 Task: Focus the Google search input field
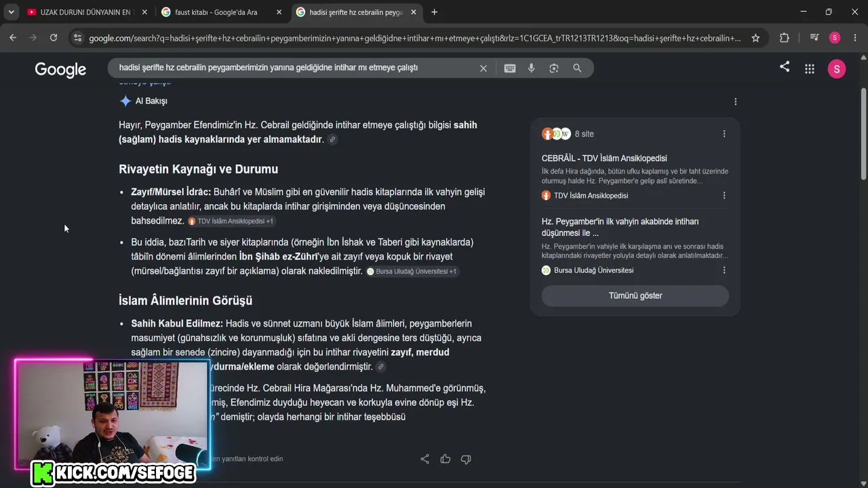295,68
